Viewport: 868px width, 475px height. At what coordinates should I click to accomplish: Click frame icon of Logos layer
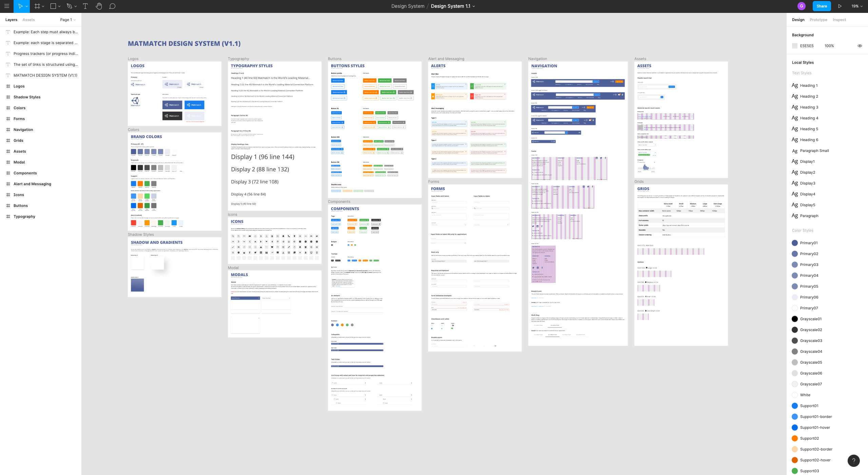8,86
